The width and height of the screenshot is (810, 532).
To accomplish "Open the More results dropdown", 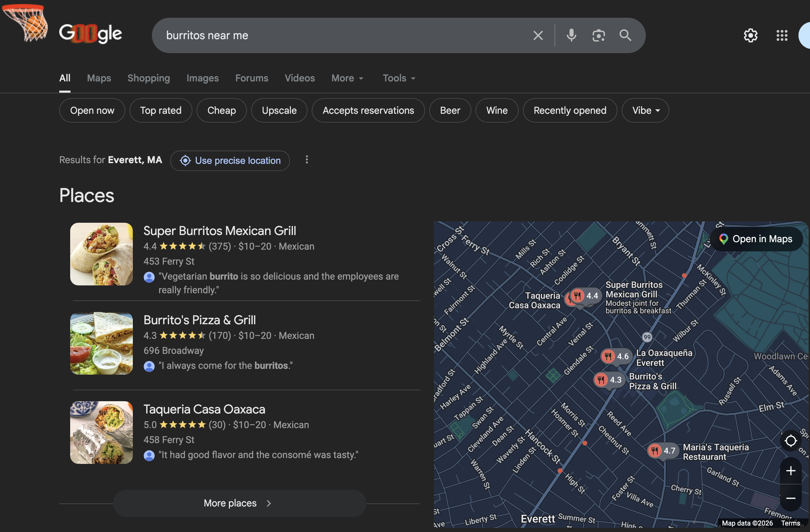I will coord(347,78).
